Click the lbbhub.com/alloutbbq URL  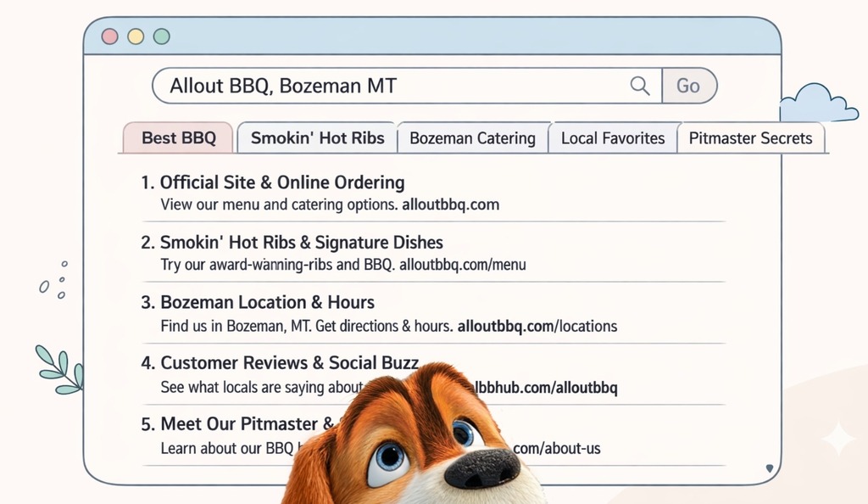click(546, 387)
